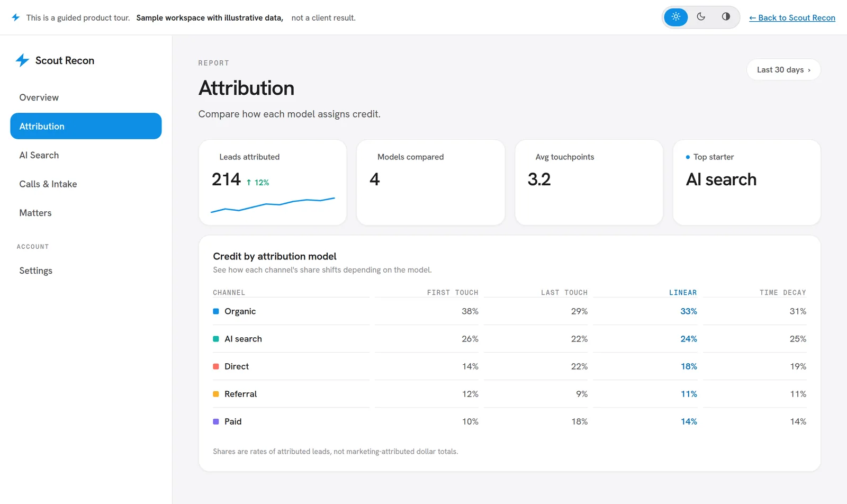Click the Top starter blue dot

[x=688, y=157]
